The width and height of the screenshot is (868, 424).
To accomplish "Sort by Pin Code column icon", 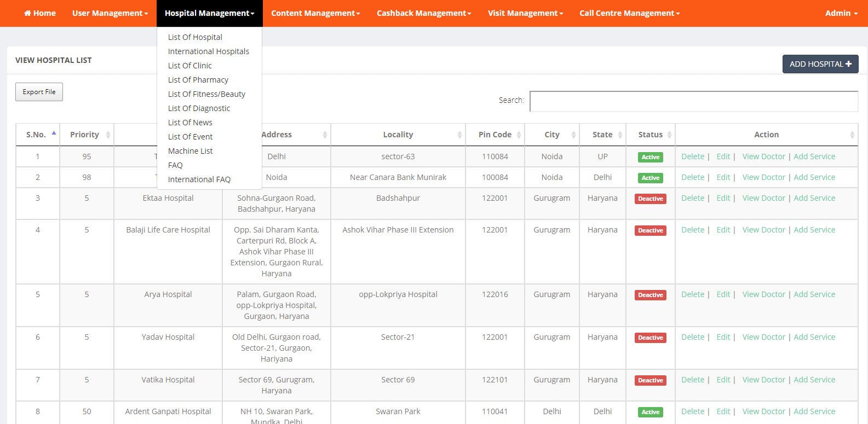I will point(519,135).
